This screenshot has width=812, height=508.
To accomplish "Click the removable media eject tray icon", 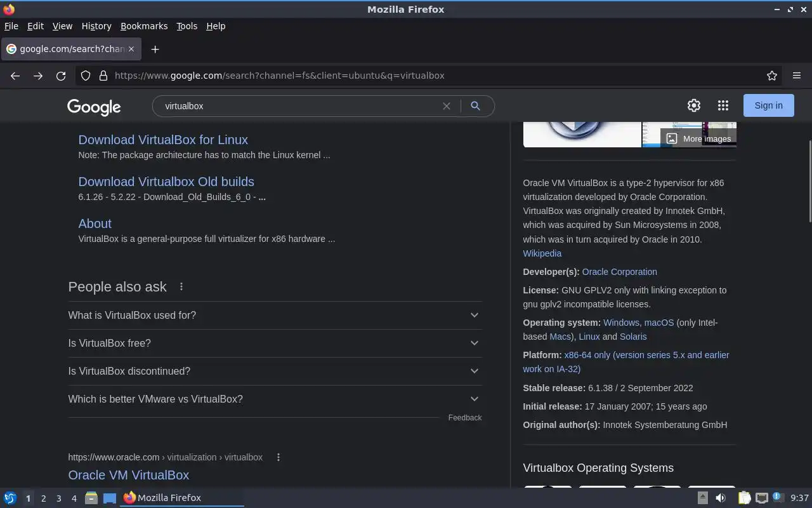I will click(702, 498).
